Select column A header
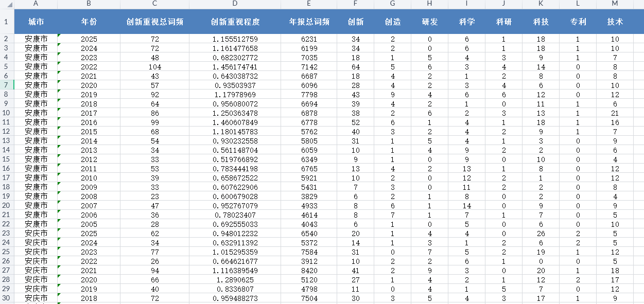644x304 pixels. click(x=36, y=4)
